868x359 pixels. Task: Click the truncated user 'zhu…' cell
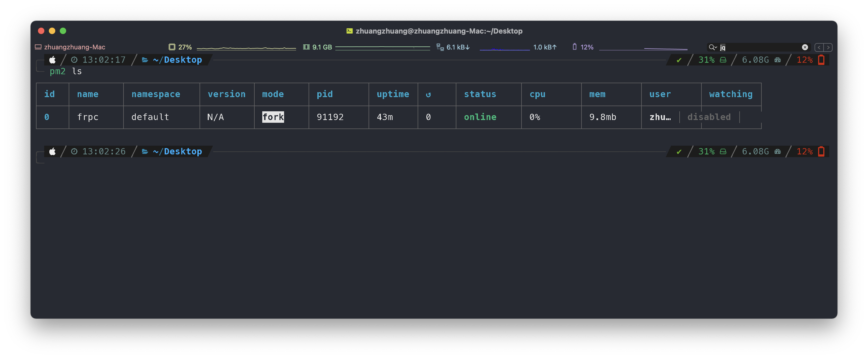(660, 117)
